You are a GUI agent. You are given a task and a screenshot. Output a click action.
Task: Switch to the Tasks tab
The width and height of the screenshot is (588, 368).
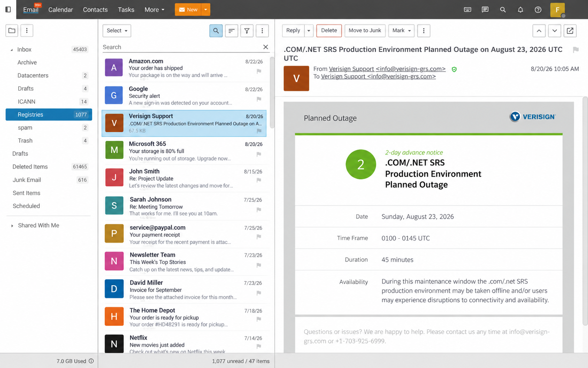[126, 10]
